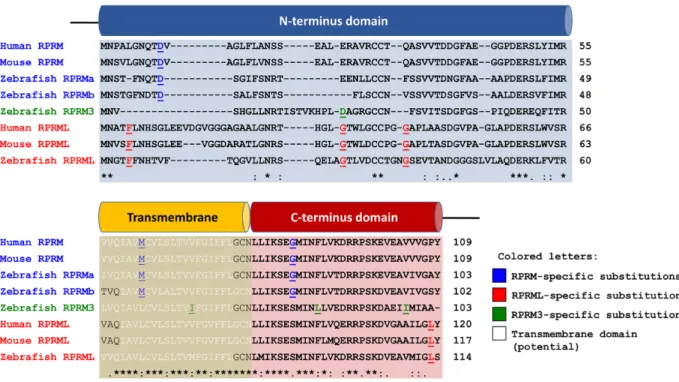Click Mouse RPRM label in upper alignment

point(32,62)
